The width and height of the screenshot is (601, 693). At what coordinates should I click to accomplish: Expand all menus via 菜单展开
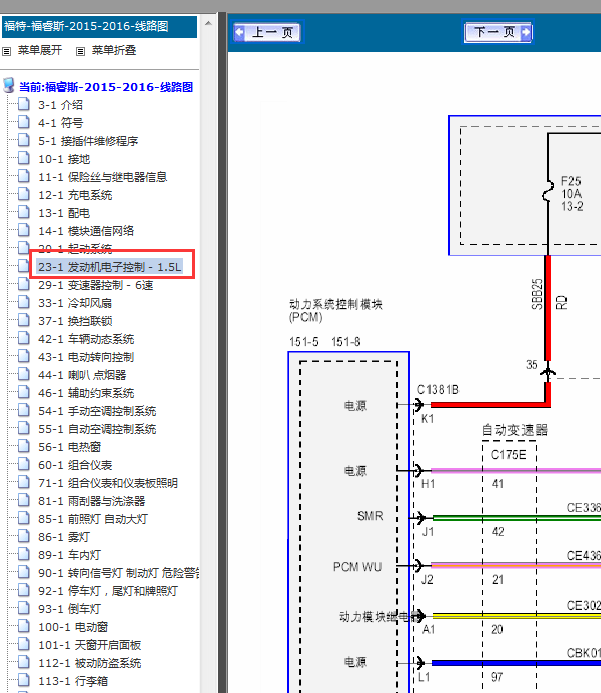point(40,50)
